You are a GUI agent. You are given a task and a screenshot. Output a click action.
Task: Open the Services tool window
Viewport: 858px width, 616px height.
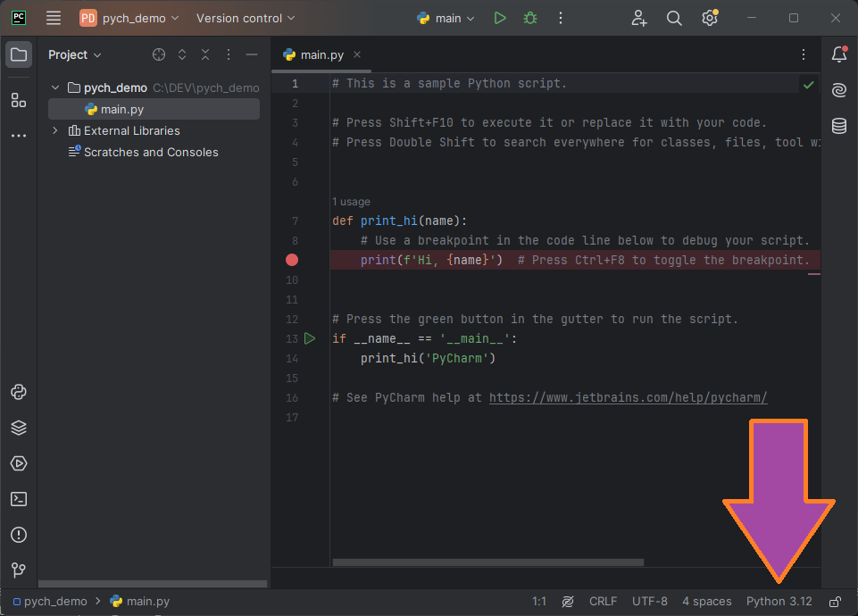[x=19, y=463]
